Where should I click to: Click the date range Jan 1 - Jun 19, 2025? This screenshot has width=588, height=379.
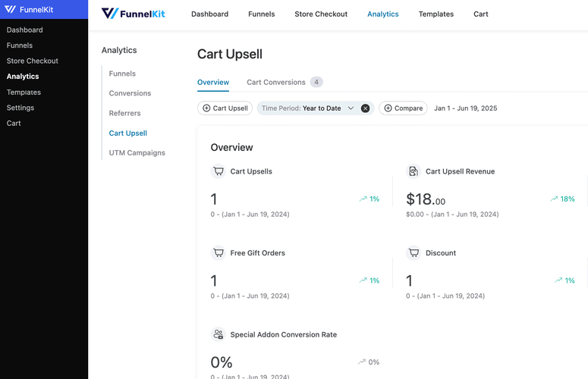465,108
